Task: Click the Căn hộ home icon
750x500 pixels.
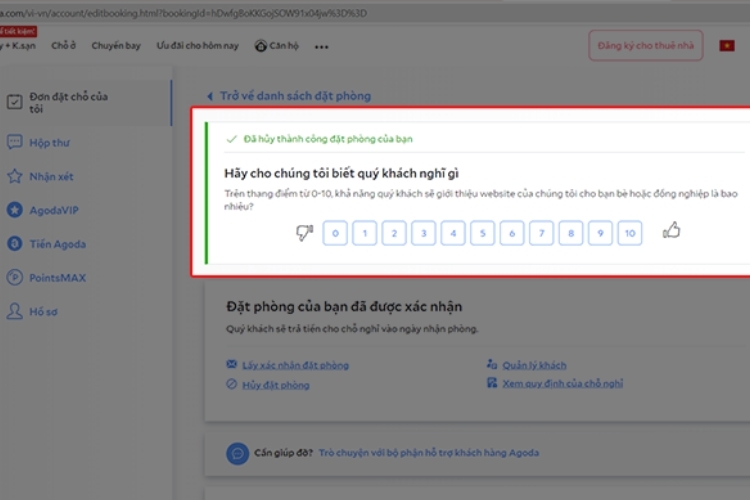Action: (x=260, y=46)
